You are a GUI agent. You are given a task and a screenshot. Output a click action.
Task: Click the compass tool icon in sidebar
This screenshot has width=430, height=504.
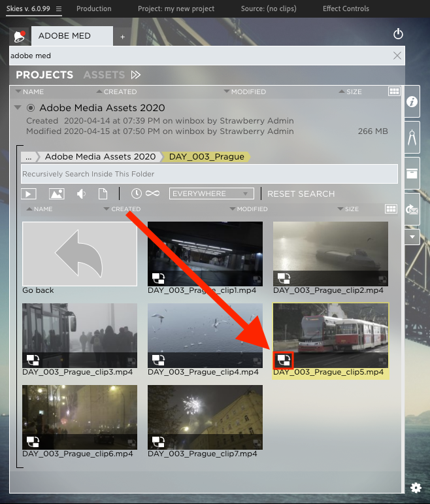[412, 138]
